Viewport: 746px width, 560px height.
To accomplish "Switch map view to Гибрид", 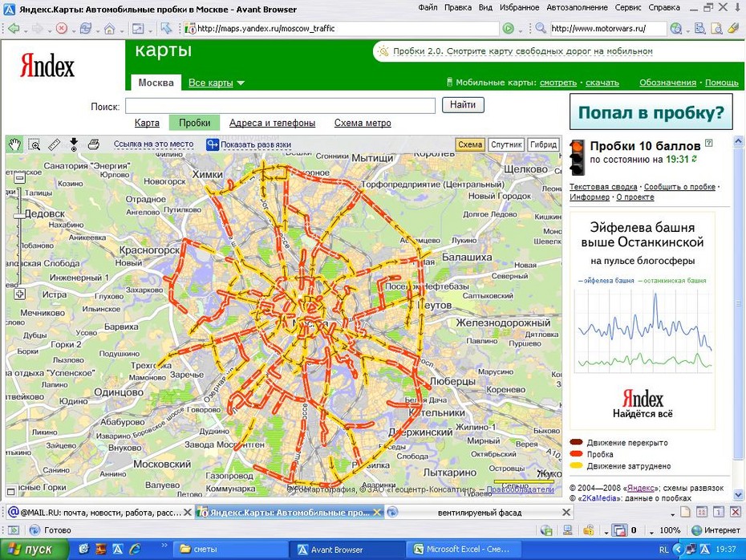I will click(x=543, y=144).
